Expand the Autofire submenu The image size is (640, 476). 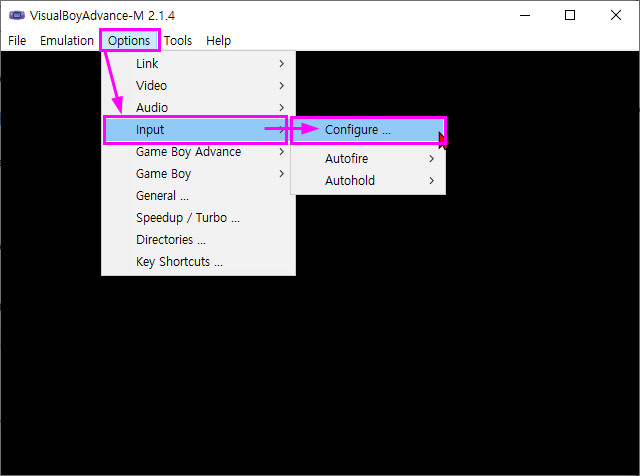tap(368, 158)
